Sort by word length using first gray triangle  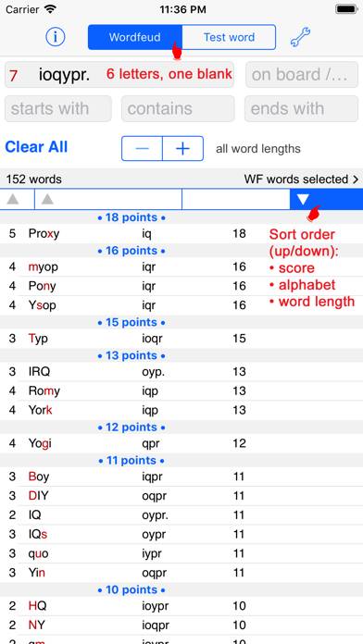click(x=13, y=200)
